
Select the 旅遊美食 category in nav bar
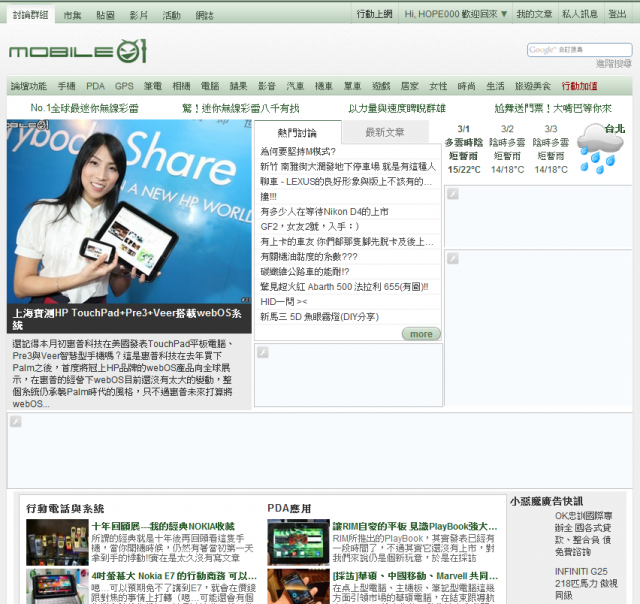point(533,86)
